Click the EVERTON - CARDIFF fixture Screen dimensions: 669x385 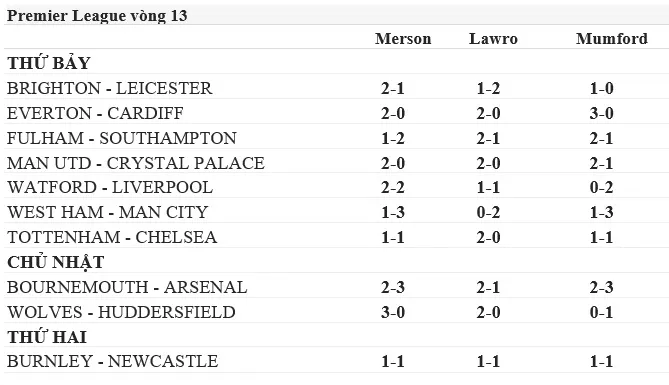pyautogui.click(x=96, y=113)
